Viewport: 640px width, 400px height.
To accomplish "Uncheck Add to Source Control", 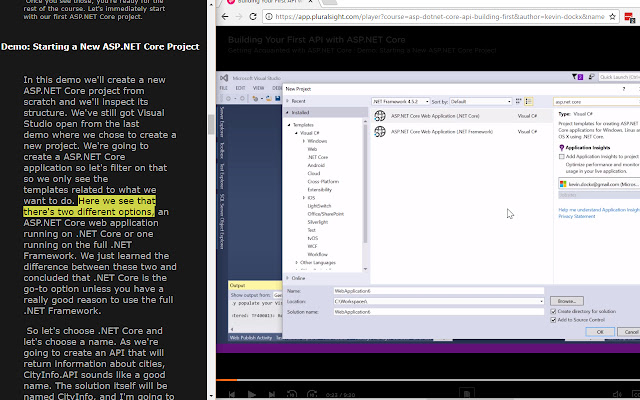I will click(554, 320).
